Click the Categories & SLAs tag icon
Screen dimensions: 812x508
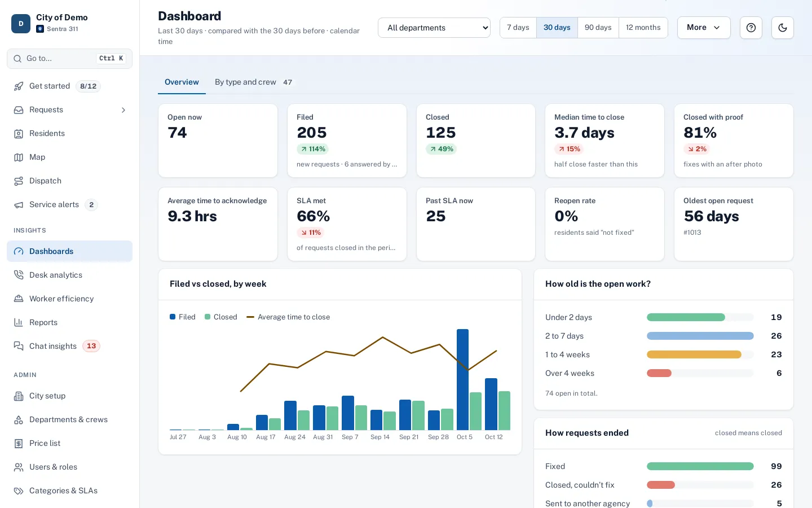coord(19,491)
